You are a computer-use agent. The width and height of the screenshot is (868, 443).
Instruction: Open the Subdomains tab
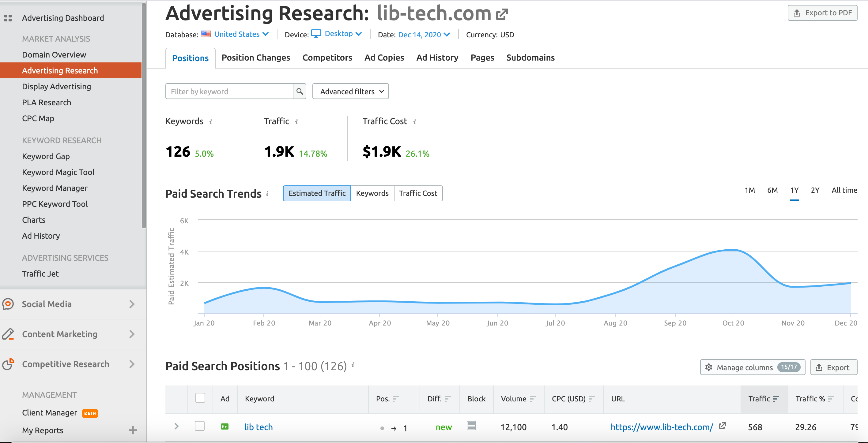530,58
